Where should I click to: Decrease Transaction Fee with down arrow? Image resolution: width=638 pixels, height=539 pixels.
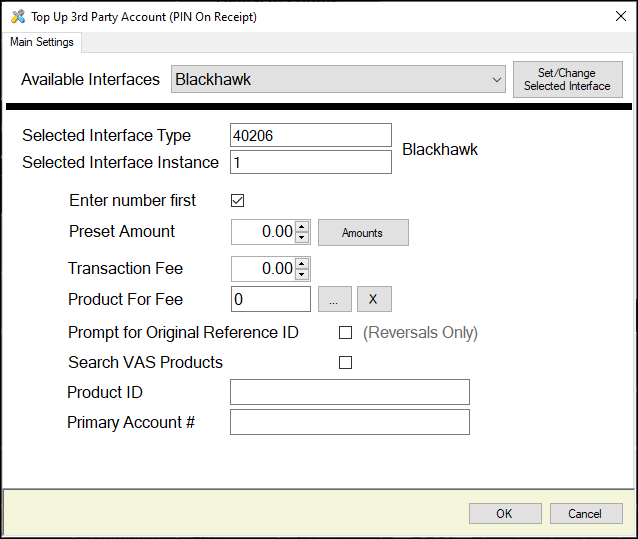[302, 275]
